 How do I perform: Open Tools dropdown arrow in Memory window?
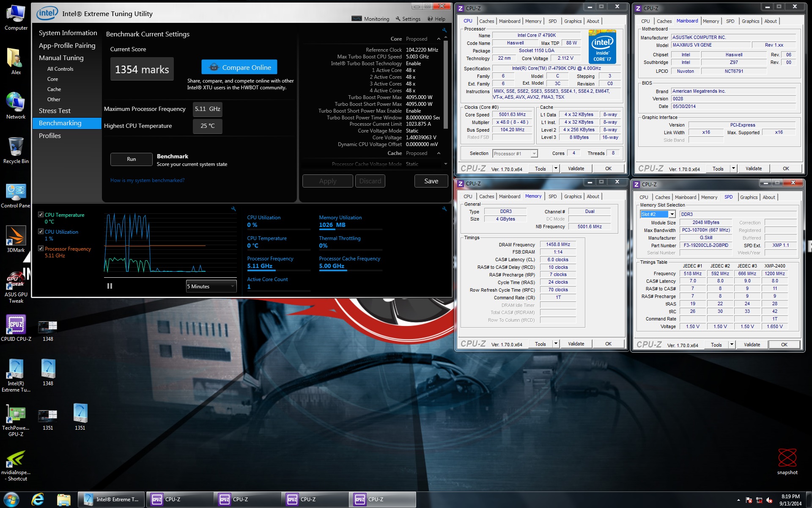click(556, 344)
